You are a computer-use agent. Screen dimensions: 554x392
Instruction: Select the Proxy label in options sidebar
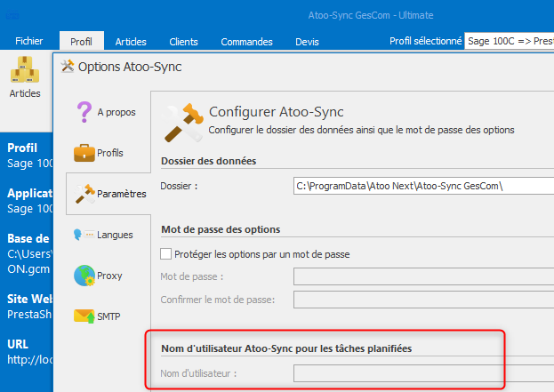click(109, 276)
